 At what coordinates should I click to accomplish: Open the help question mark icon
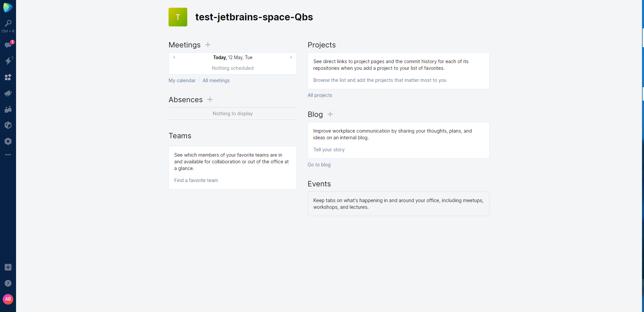tap(8, 283)
